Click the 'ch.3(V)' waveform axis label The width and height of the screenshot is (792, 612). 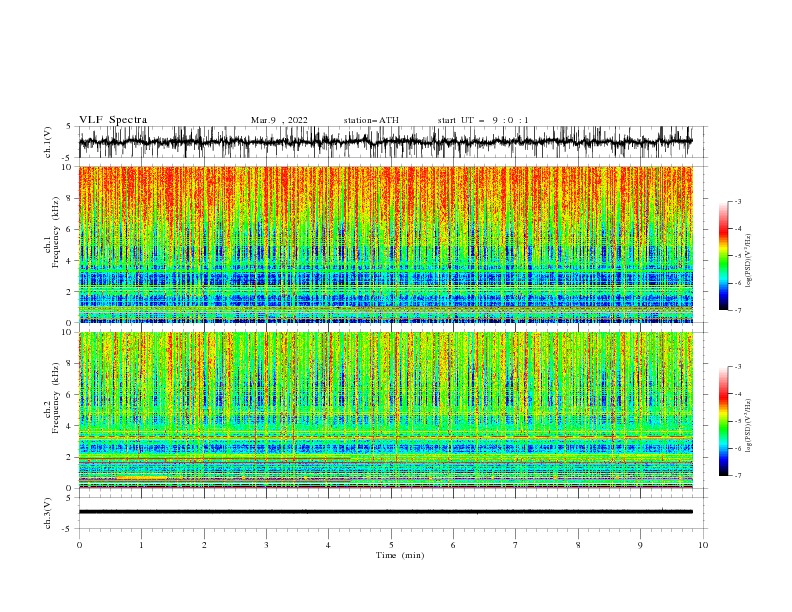click(48, 513)
